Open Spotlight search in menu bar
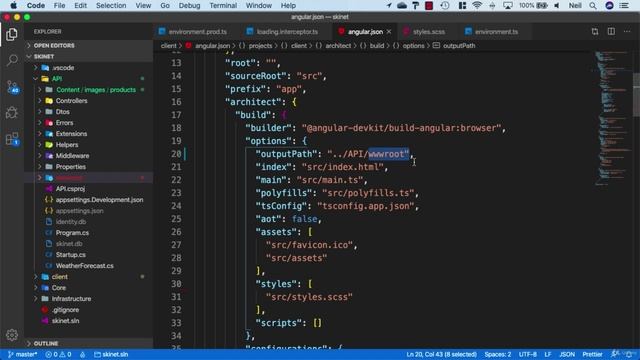The width and height of the screenshot is (640, 360). [593, 6]
